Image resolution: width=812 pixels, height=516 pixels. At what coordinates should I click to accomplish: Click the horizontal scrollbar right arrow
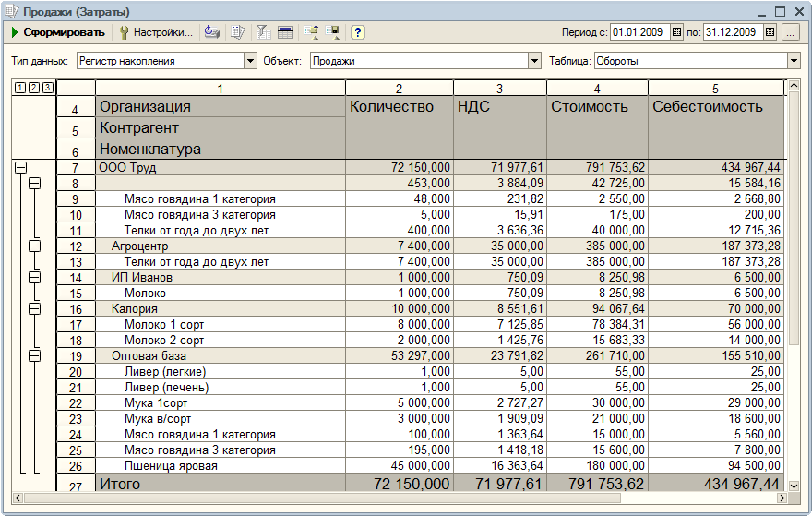tap(782, 498)
